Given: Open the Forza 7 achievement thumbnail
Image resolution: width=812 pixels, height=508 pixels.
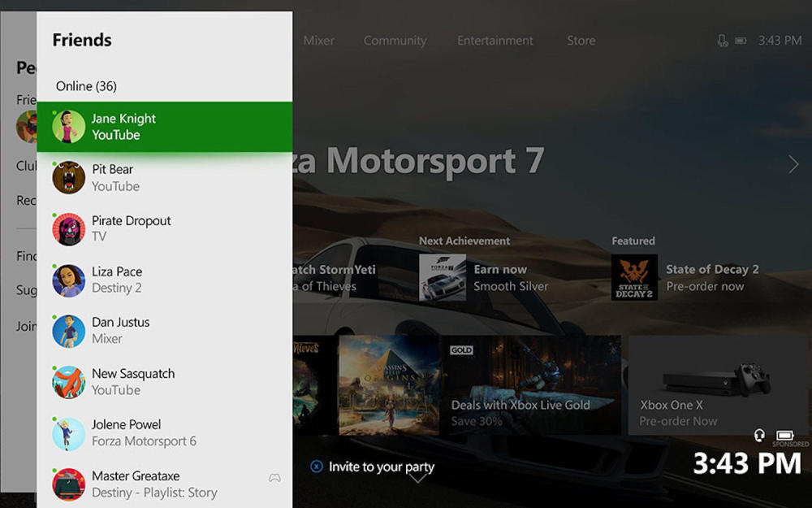Looking at the screenshot, I should 443,277.
